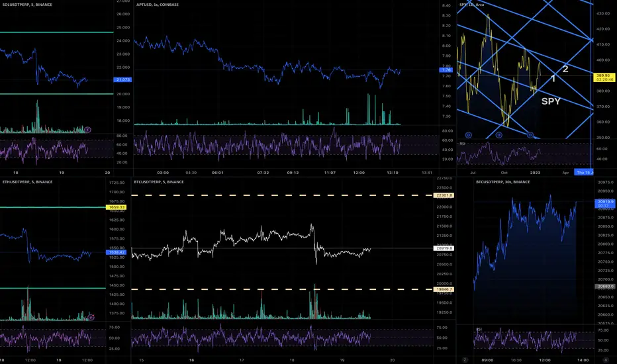The height and width of the screenshot is (364, 617).
Task: Click the RSI indicator label on BTC 30s chart
Action: click(x=479, y=329)
